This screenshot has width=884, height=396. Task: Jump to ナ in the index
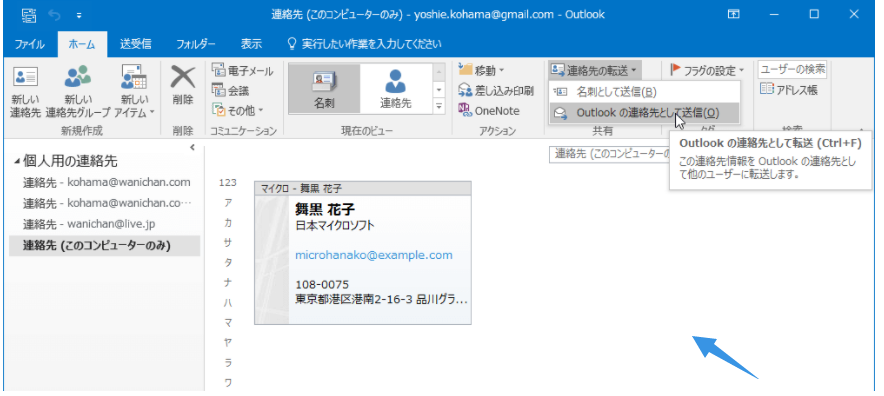click(x=228, y=282)
